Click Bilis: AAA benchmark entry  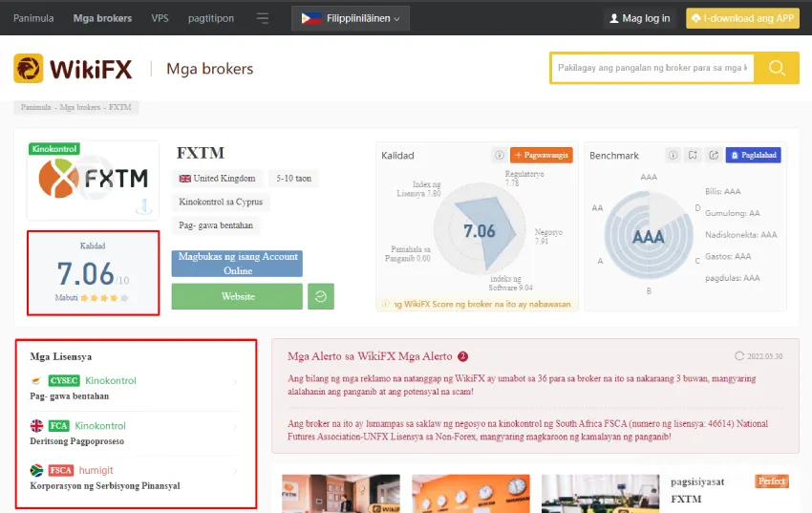click(722, 191)
